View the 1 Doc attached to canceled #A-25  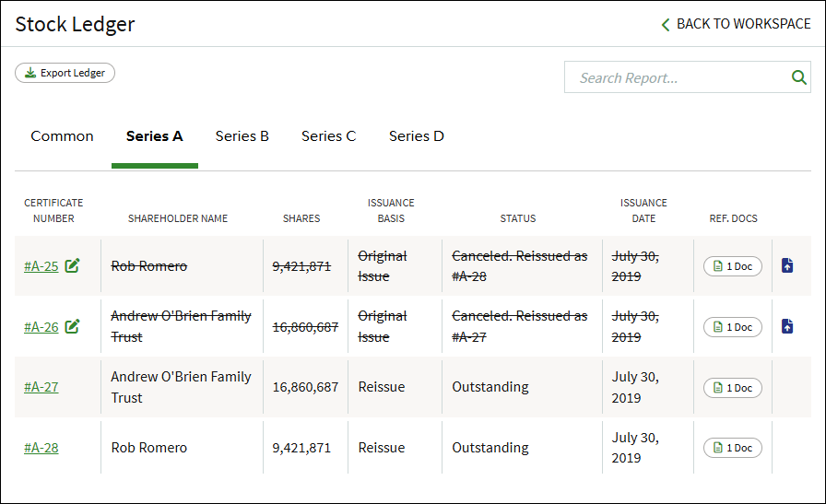[732, 266]
